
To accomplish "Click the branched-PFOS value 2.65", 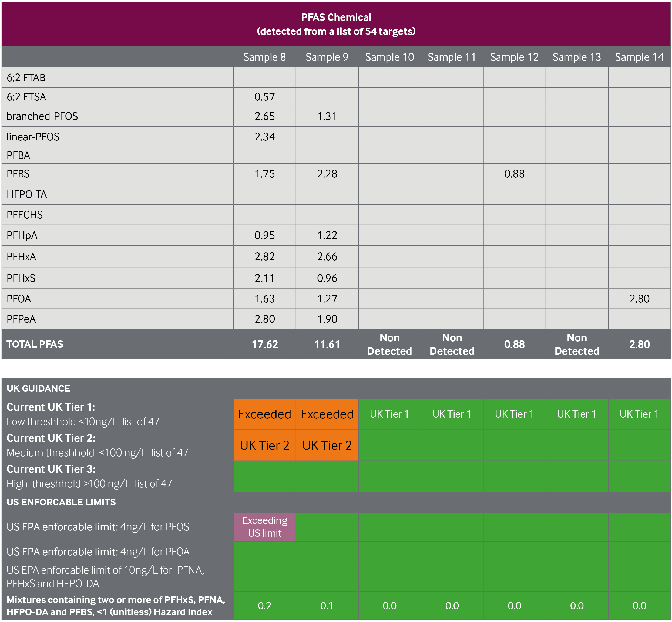I will tap(265, 116).
